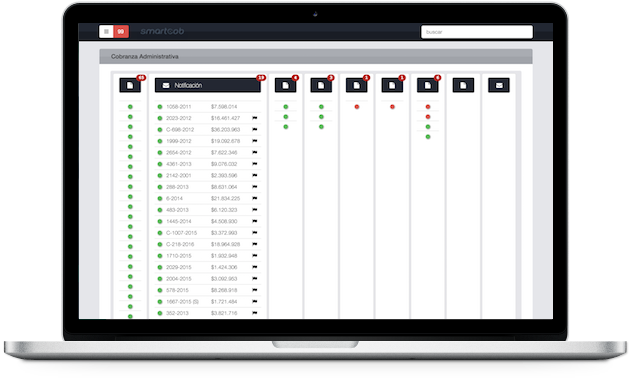The height and width of the screenshot is (378, 632).
Task: Open the last column envelope icon
Action: [499, 85]
